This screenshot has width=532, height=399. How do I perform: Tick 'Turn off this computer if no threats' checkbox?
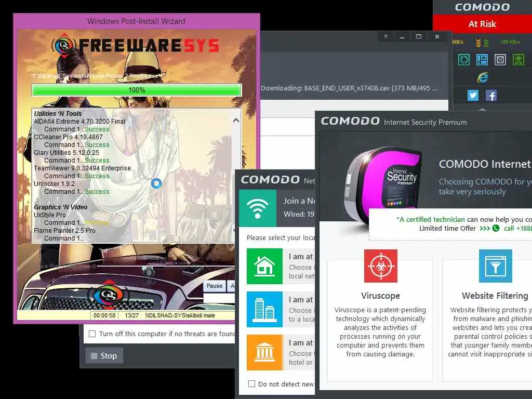[92, 334]
